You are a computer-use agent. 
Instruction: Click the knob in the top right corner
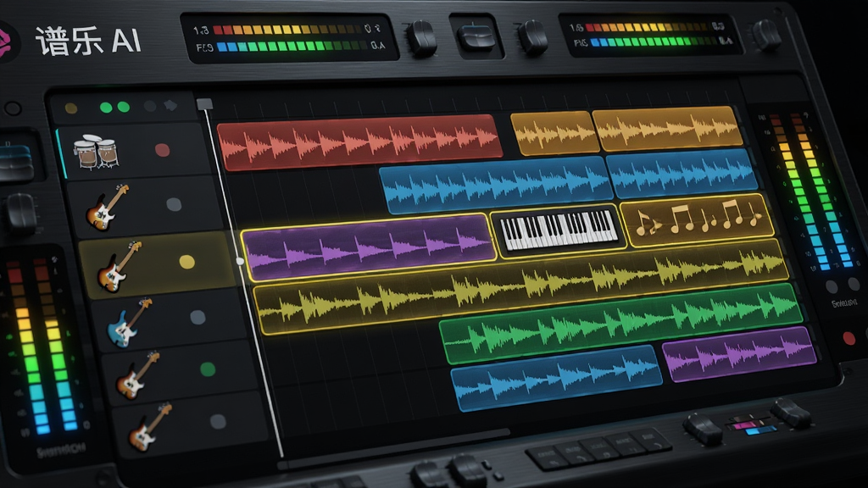coord(767,34)
